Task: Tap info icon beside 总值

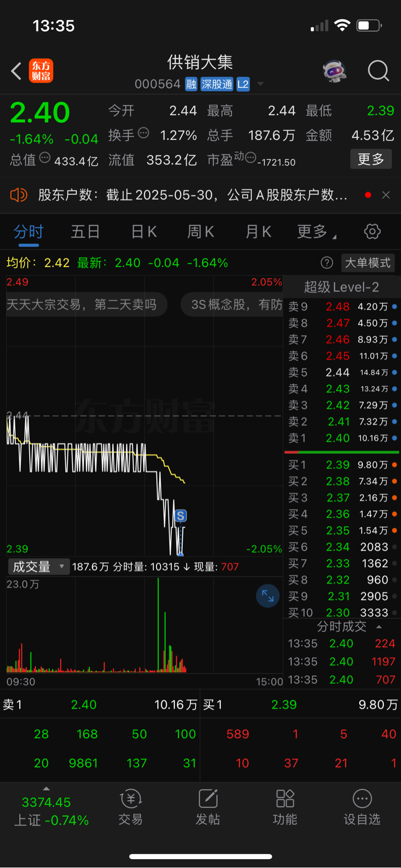Action: [x=45, y=158]
